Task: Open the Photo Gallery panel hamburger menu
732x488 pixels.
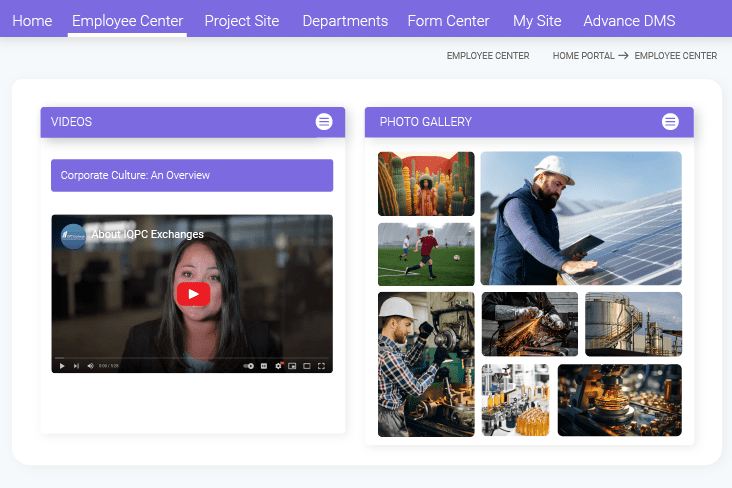Action: [670, 122]
